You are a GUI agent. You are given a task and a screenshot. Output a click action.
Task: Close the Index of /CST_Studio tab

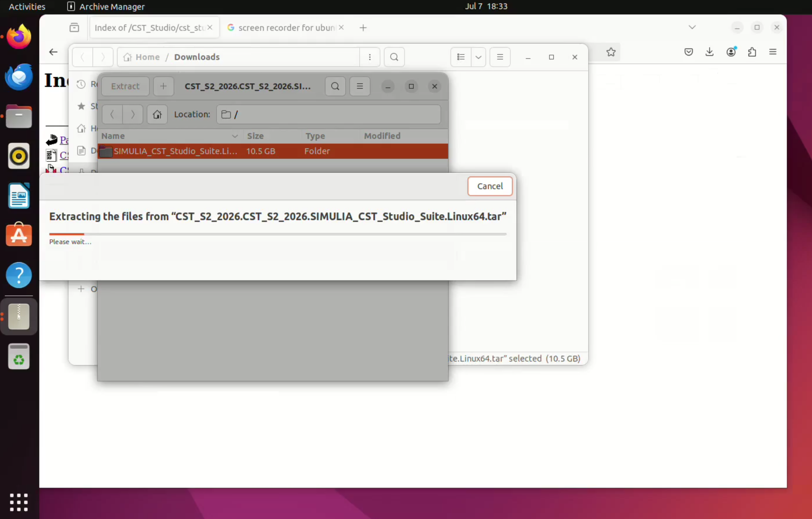210,27
